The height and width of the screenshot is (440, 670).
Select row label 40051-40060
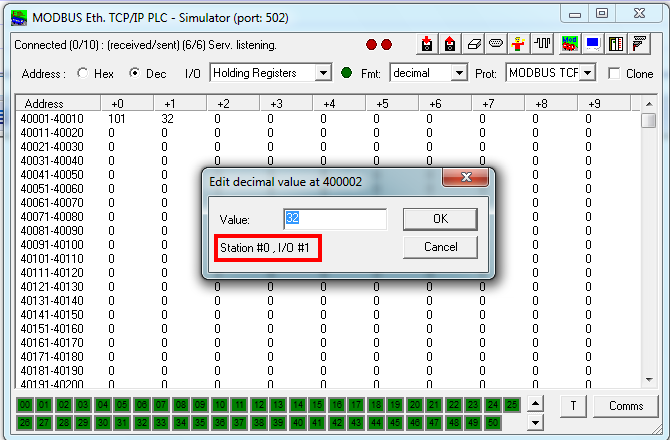pyautogui.click(x=52, y=189)
